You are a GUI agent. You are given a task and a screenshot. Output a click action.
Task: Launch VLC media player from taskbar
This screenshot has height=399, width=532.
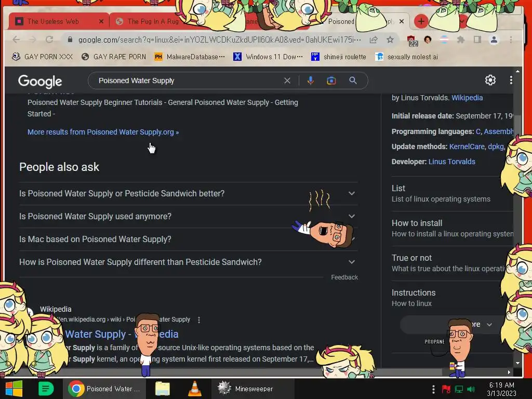pyautogui.click(x=194, y=389)
